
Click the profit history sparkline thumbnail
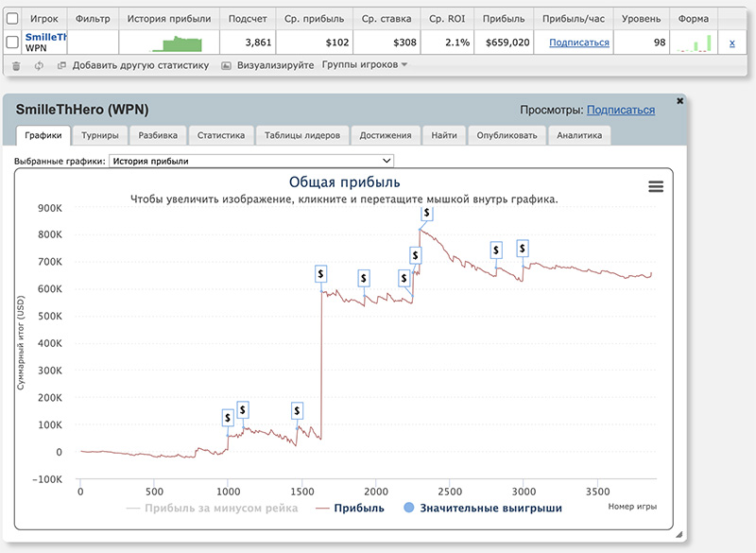click(x=182, y=43)
